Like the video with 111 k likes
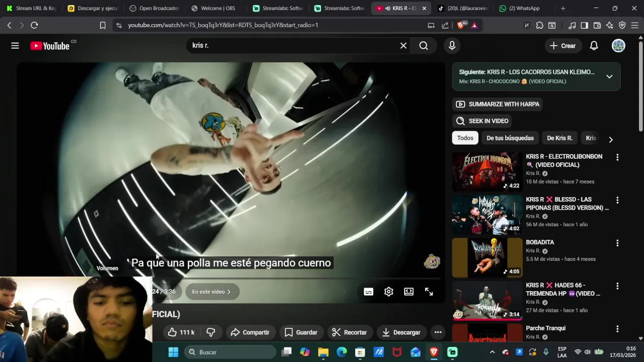Viewport: 644px width, 362px height. point(181,332)
